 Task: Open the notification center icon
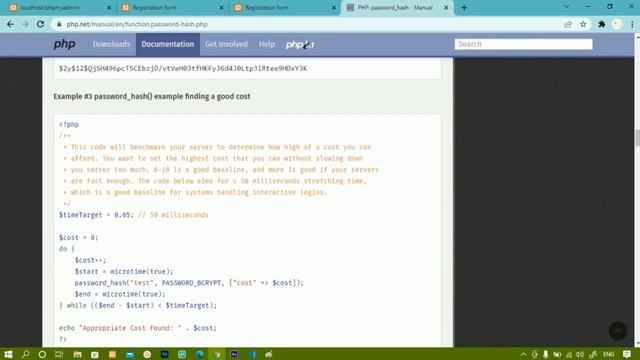click(627, 354)
